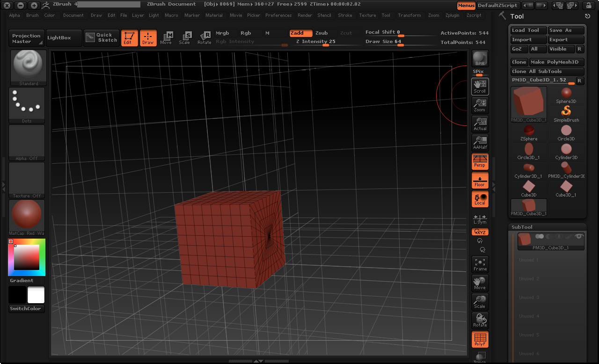Collapse the Tool palette header

(518, 16)
